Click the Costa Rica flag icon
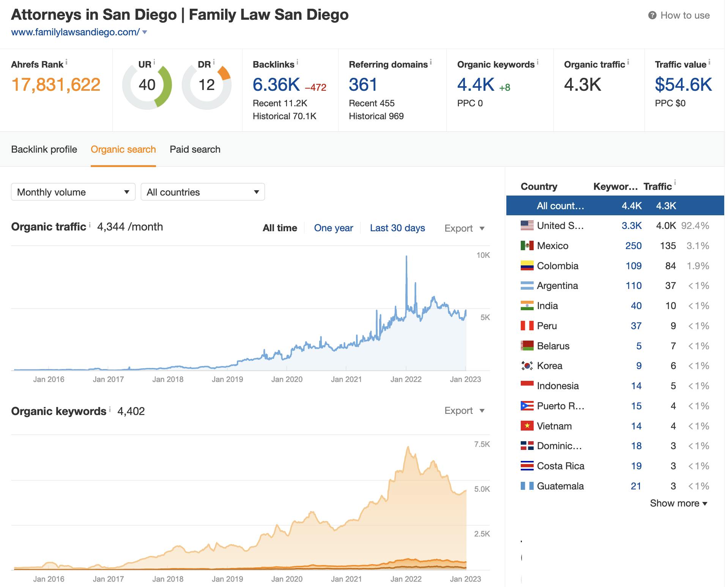This screenshot has width=728, height=587. (527, 466)
